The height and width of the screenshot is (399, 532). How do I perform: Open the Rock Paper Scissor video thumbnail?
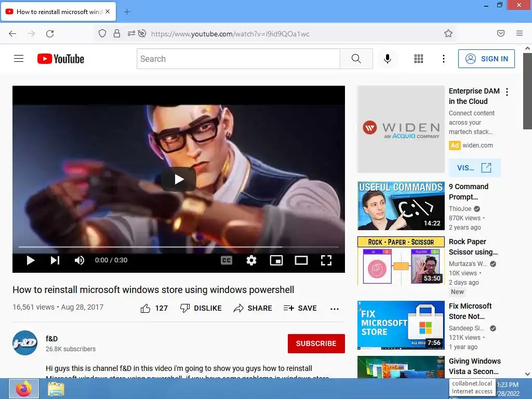pyautogui.click(x=401, y=261)
